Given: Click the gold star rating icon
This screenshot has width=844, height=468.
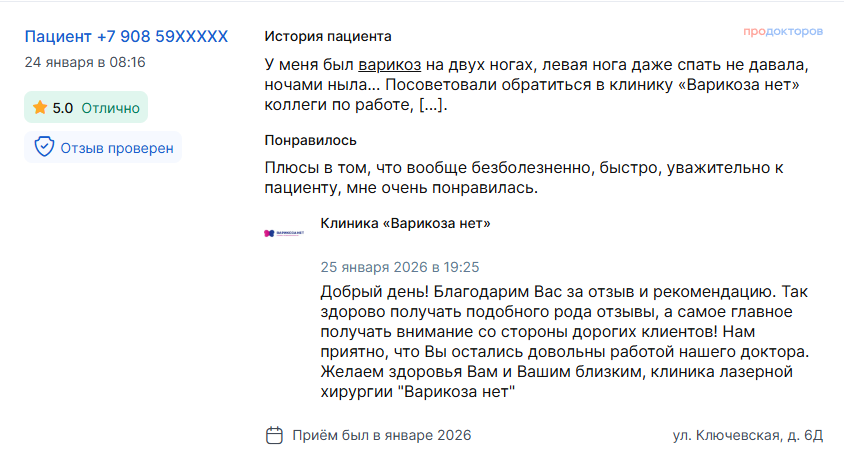Looking at the screenshot, I should (x=40, y=108).
